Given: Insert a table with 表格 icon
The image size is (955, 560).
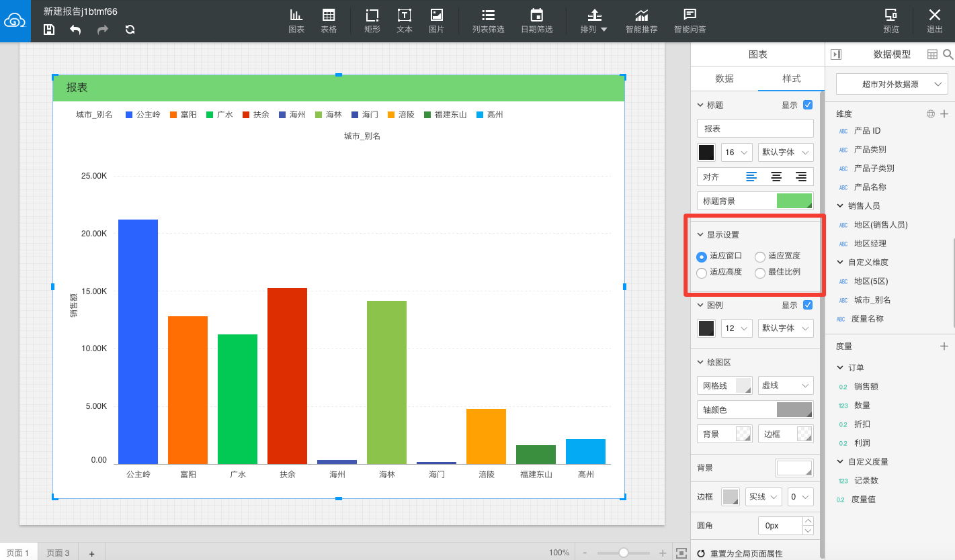Looking at the screenshot, I should click(x=329, y=21).
